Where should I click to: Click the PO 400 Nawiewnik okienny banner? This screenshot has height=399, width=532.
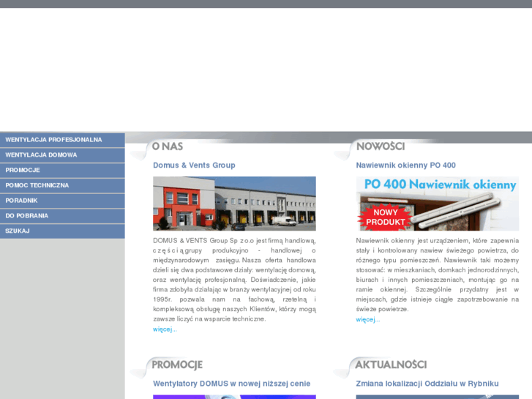coord(438,204)
